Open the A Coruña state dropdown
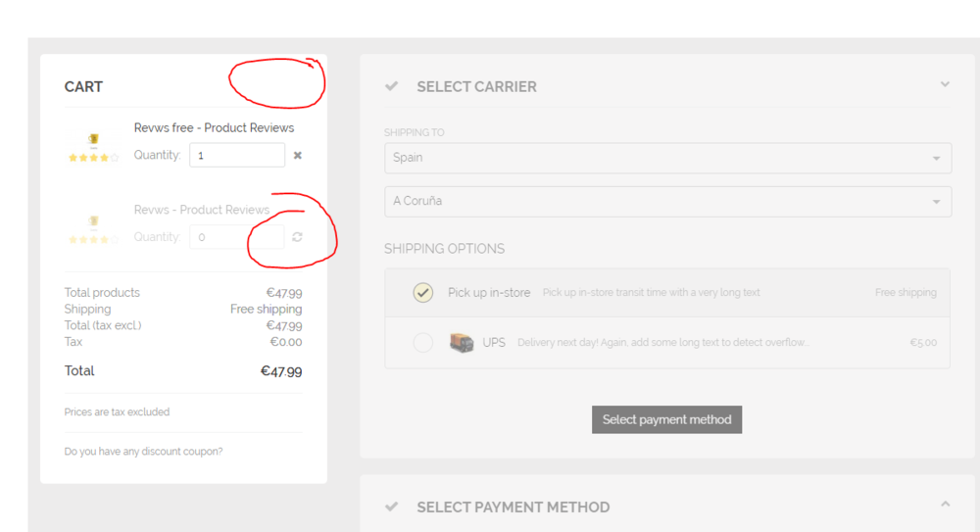Viewport: 980px width, 532px height. coord(667,202)
